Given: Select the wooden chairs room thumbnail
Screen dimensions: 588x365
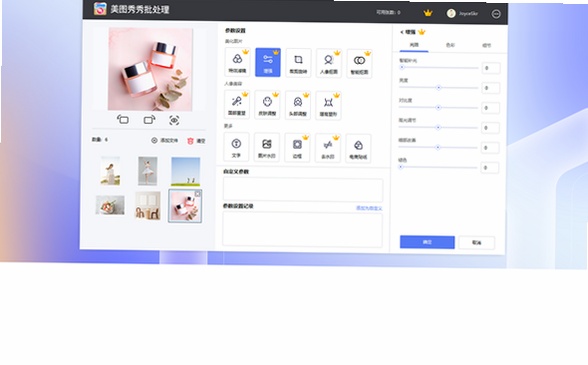Looking at the screenshot, I should 148,205.
